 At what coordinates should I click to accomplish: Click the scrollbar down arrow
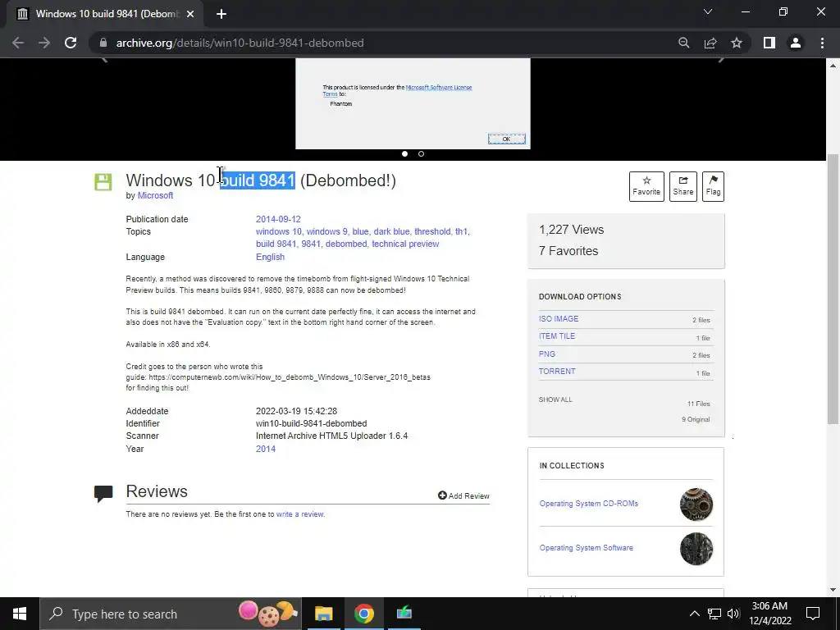[833, 590]
